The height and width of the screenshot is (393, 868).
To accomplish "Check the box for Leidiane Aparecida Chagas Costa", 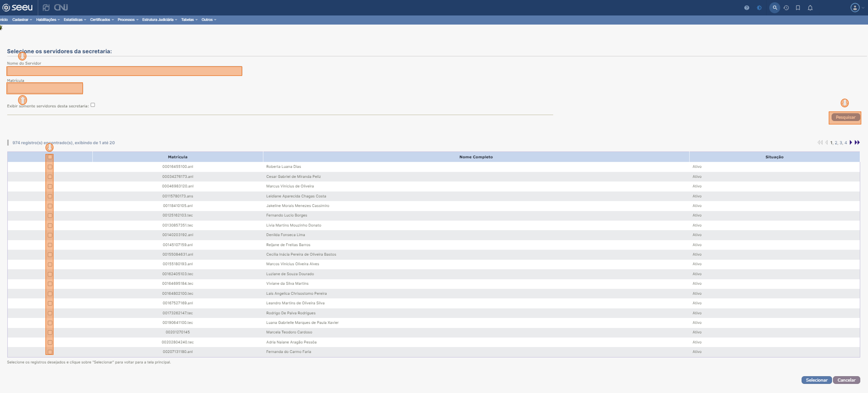I will tap(50, 196).
